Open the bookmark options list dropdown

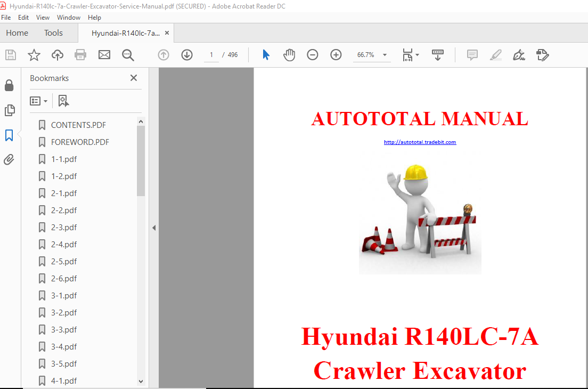[x=39, y=101]
